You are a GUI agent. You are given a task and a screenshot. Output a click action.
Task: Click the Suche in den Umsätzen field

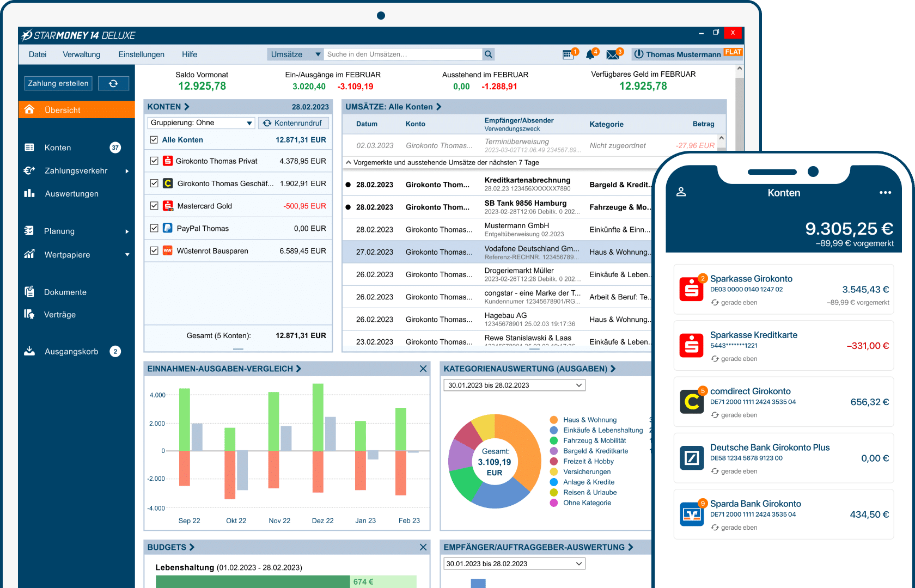tap(403, 54)
